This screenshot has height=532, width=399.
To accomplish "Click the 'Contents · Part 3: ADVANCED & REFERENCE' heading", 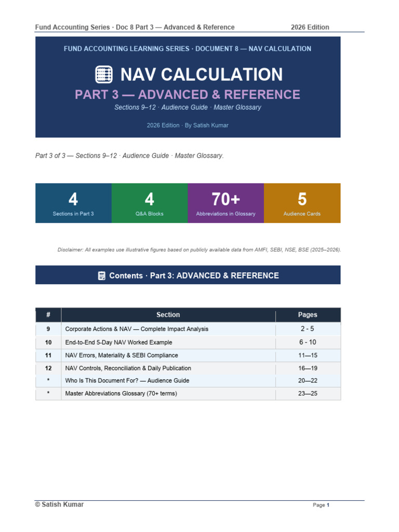I will [x=194, y=275].
